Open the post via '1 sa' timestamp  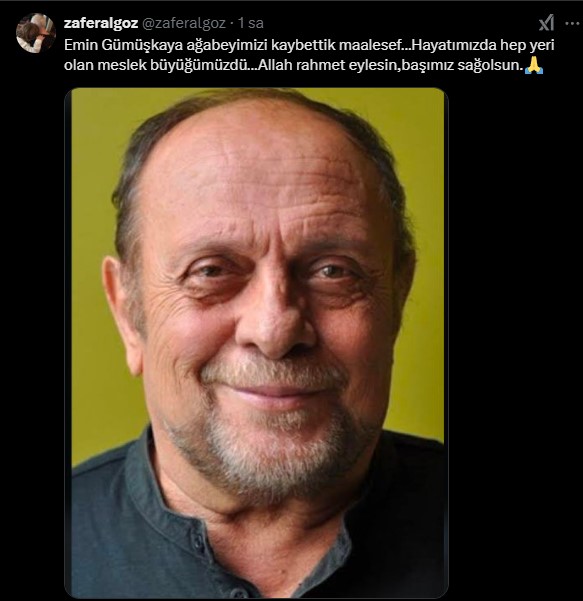251,23
